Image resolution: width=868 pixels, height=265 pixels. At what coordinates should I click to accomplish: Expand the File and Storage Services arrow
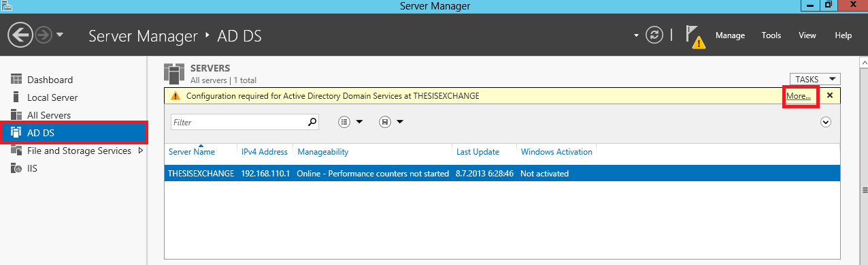point(141,151)
